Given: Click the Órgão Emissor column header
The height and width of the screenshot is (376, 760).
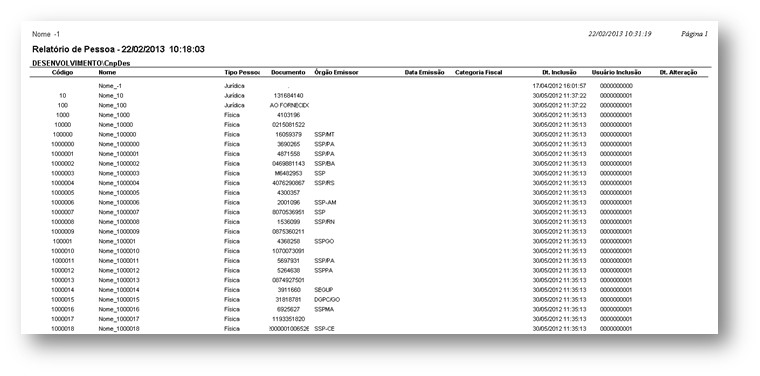Looking at the screenshot, I should [x=336, y=72].
